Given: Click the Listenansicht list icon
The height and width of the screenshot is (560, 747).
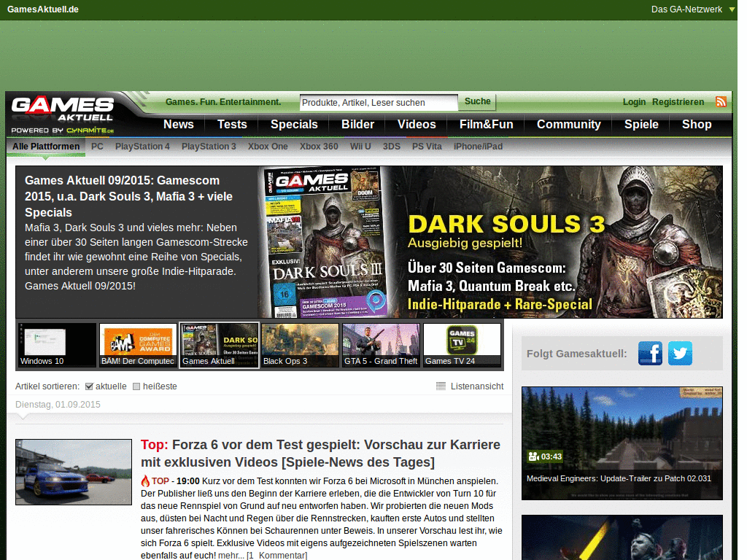Looking at the screenshot, I should tap(441, 386).
